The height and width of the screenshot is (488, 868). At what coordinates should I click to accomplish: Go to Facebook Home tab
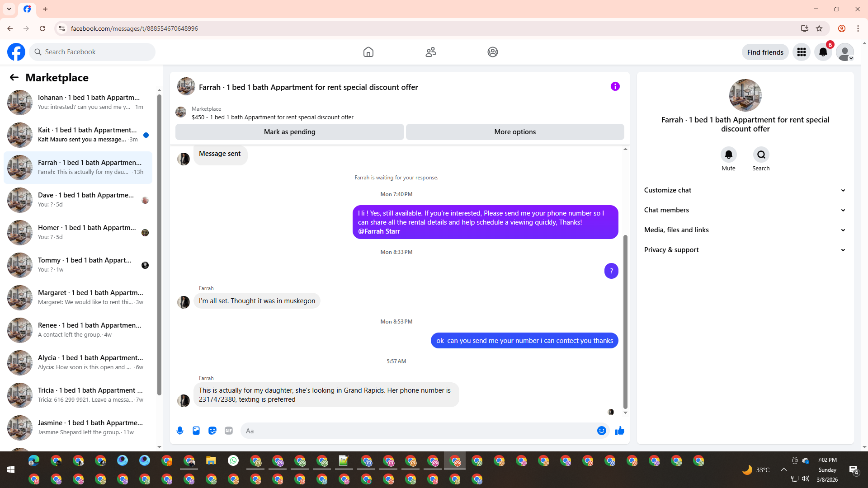point(368,52)
